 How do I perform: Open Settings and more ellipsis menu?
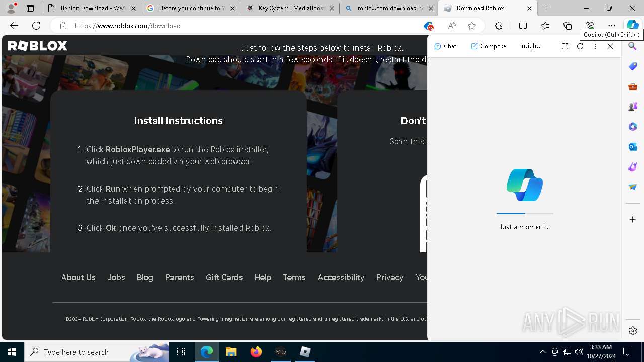pyautogui.click(x=612, y=26)
